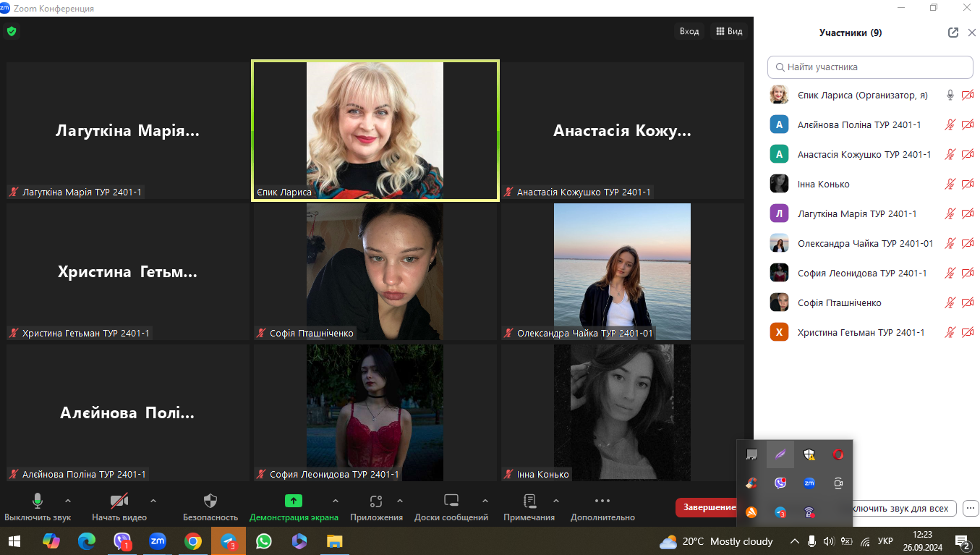Pop out the participants panel
The width and height of the screenshot is (980, 555).
pyautogui.click(x=953, y=33)
